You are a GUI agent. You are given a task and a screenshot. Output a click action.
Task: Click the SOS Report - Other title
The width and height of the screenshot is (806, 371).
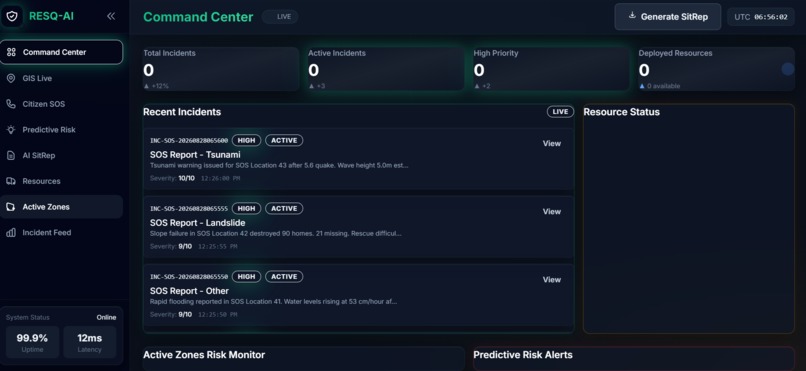point(189,291)
